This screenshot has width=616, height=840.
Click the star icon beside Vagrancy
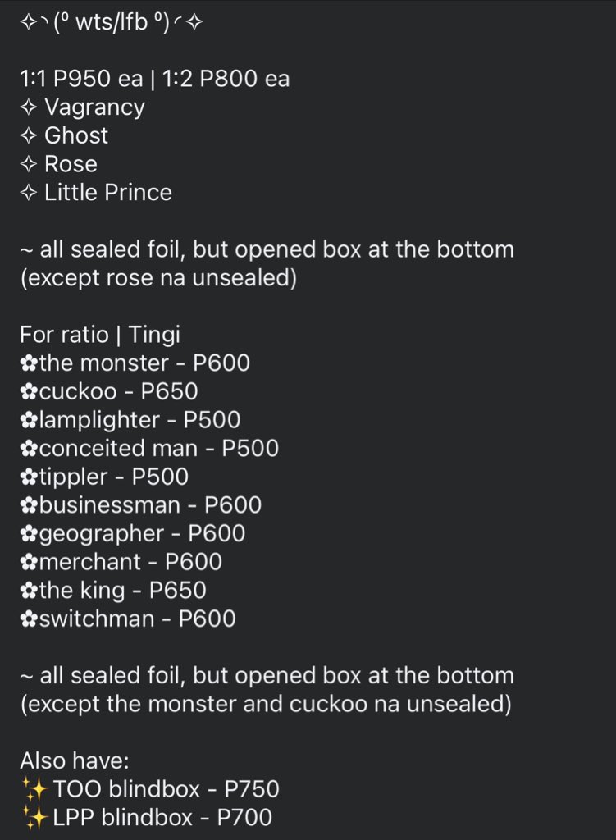[29, 107]
